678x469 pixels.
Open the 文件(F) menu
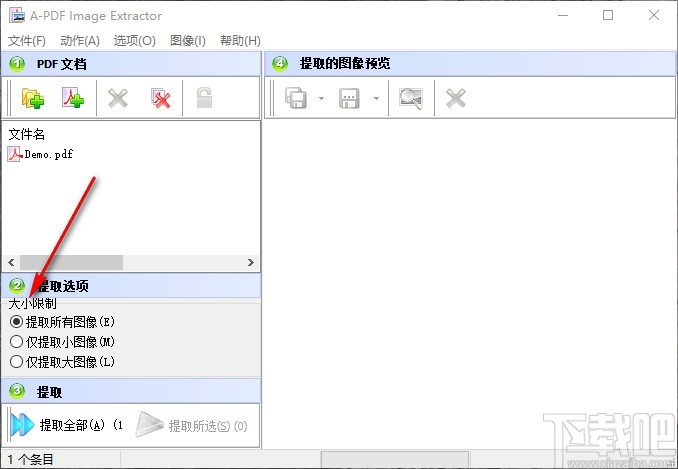coord(27,41)
